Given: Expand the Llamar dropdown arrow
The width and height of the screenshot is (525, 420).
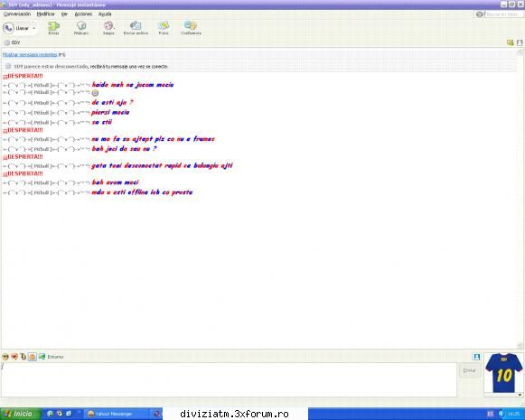Looking at the screenshot, I should click(33, 28).
